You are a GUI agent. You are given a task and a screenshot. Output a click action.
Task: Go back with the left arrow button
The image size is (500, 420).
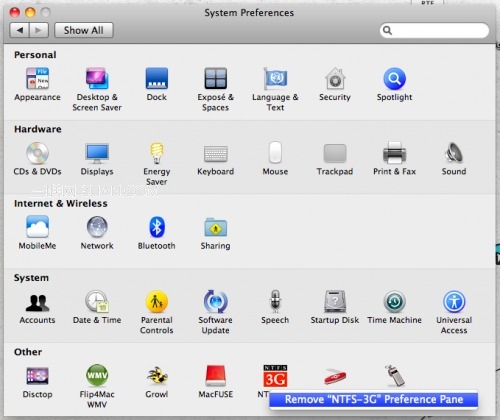pyautogui.click(x=20, y=30)
